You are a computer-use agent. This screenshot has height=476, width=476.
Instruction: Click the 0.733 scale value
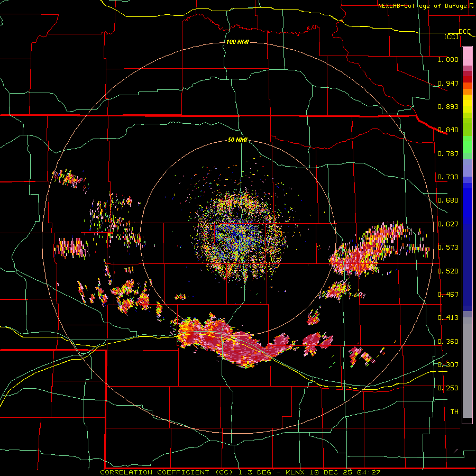(448, 177)
